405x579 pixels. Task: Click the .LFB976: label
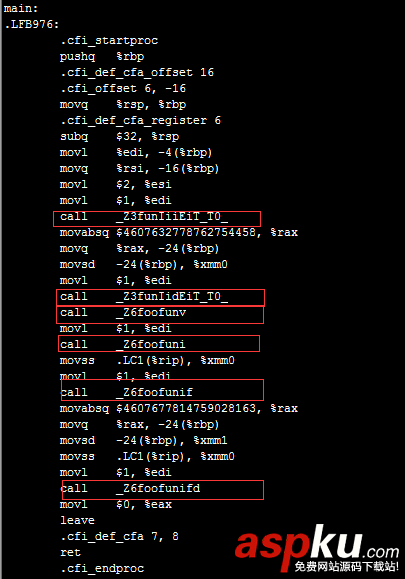tap(31, 24)
